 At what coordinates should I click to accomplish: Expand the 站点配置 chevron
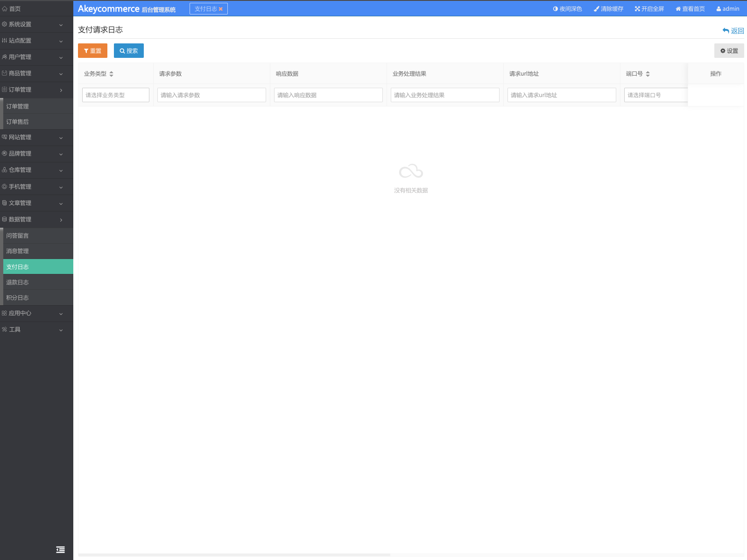(x=61, y=41)
